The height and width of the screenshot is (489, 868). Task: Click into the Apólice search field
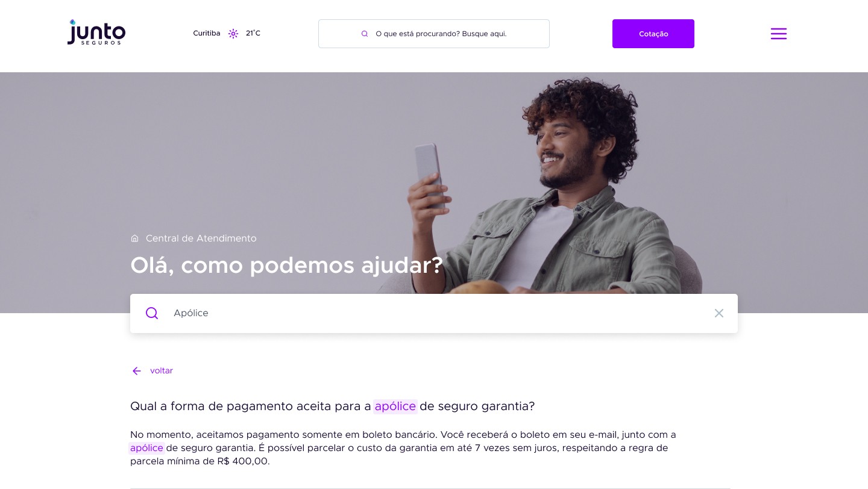point(434,313)
